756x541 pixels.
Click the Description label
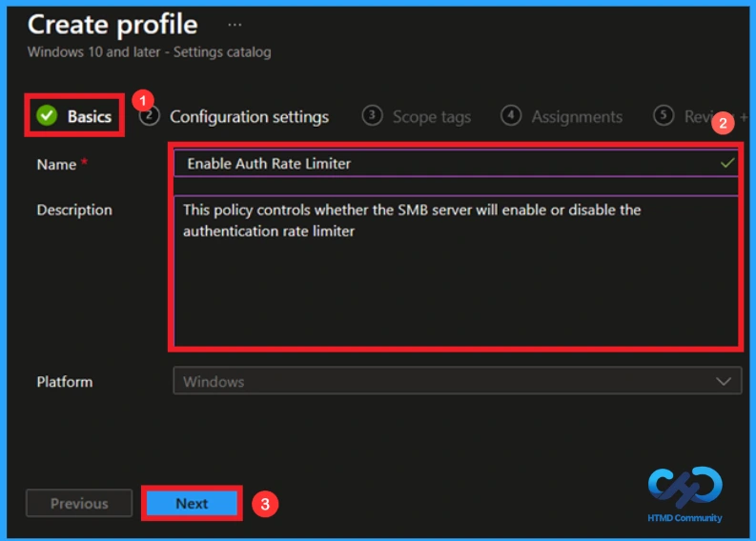(x=74, y=210)
